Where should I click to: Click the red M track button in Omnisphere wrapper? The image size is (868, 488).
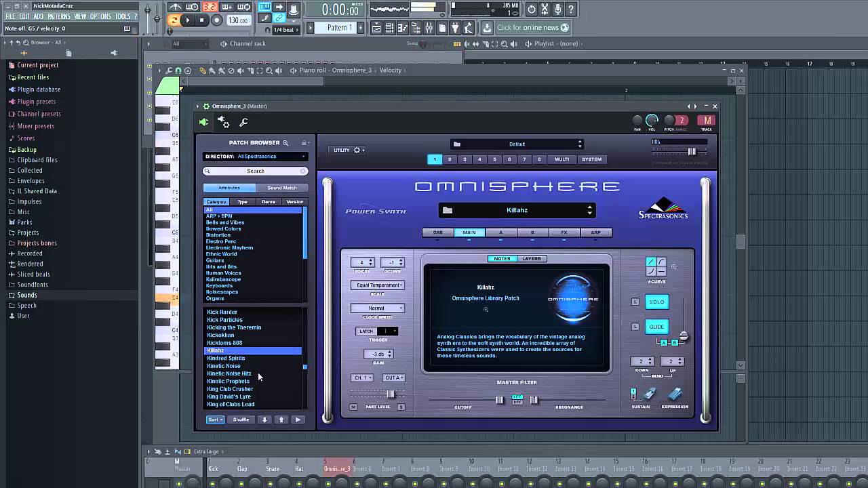[x=707, y=121]
